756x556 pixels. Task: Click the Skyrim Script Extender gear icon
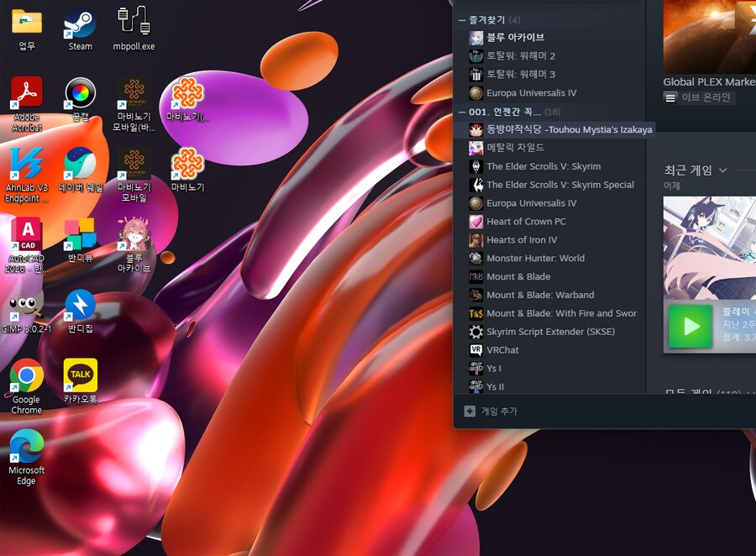point(476,332)
